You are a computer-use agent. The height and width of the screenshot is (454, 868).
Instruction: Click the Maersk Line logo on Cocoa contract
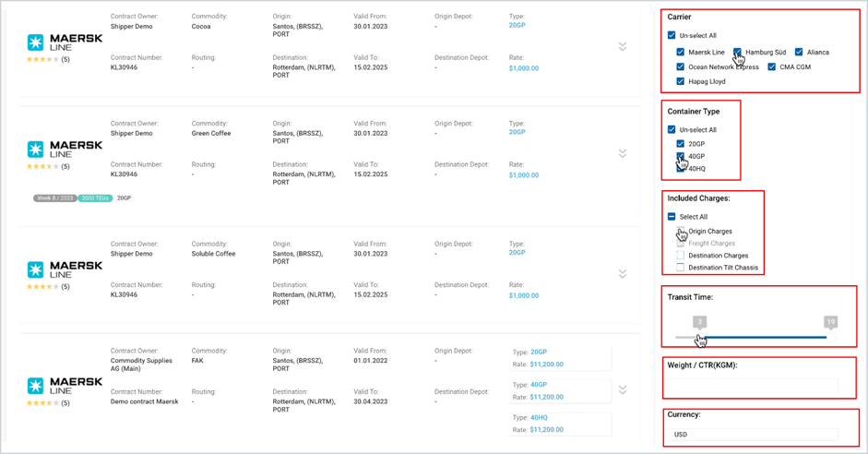[x=65, y=42]
